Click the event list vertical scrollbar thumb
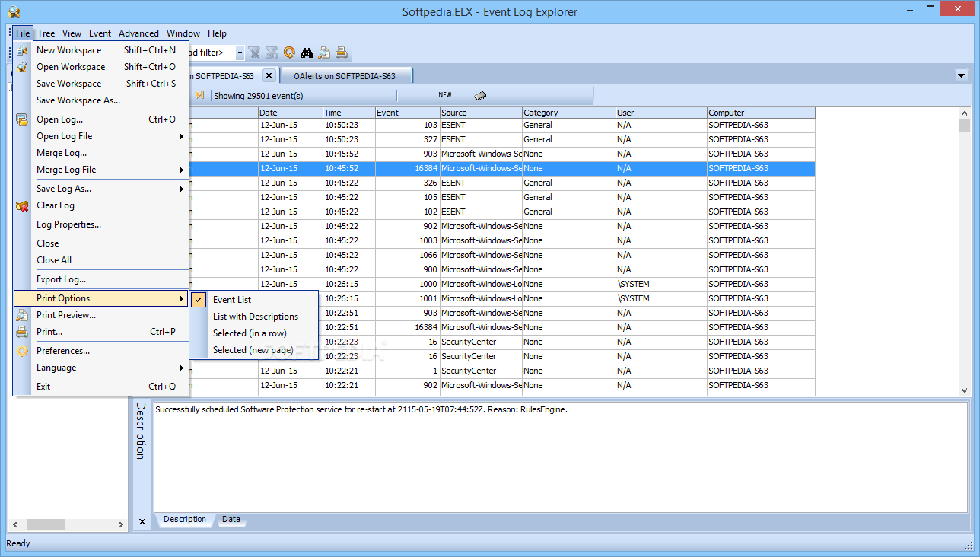Viewport: 980px width, 557px height. (964, 126)
